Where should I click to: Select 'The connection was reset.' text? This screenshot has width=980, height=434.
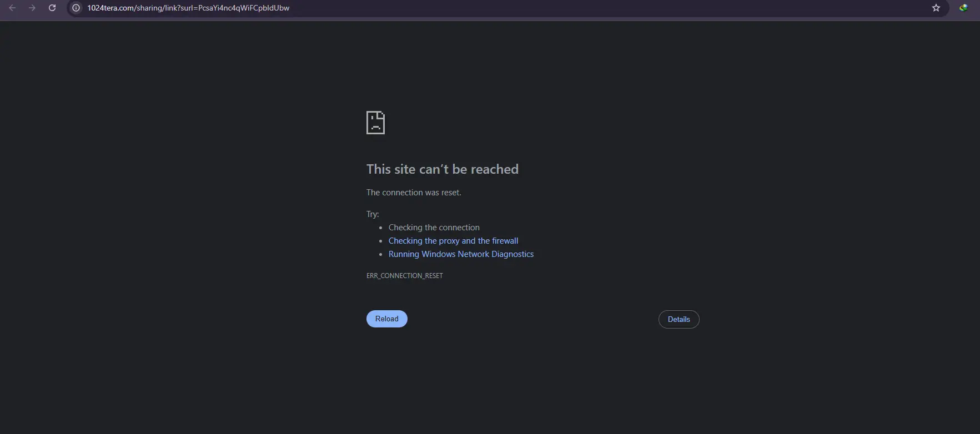pyautogui.click(x=414, y=193)
